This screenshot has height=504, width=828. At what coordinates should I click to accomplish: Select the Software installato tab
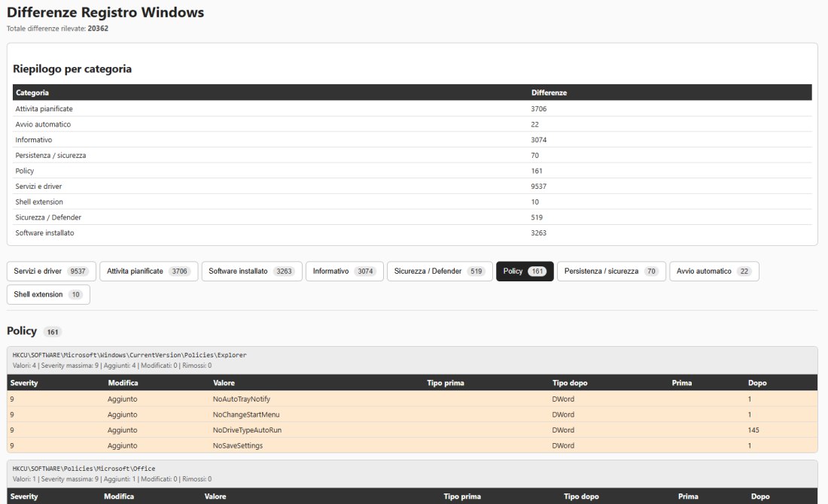pos(252,272)
